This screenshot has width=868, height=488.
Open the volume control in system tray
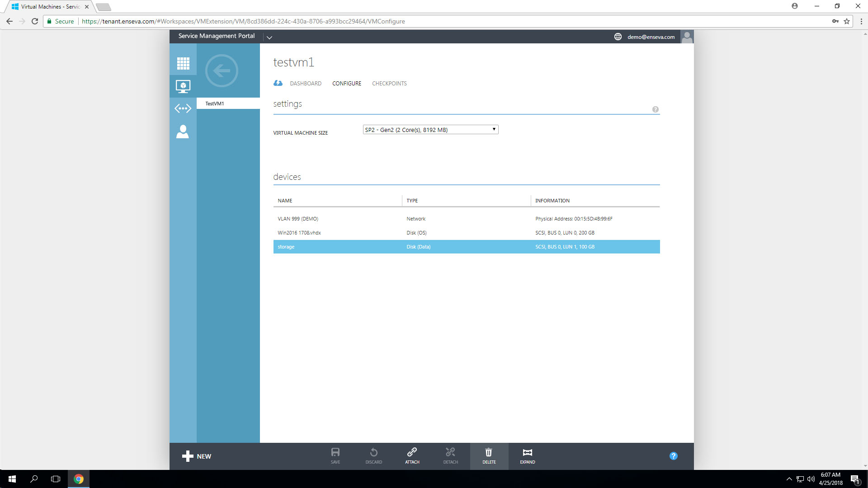pos(811,479)
